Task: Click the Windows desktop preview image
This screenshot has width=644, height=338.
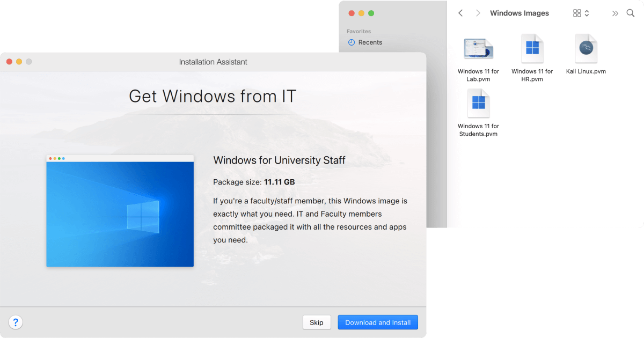Action: pyautogui.click(x=120, y=211)
